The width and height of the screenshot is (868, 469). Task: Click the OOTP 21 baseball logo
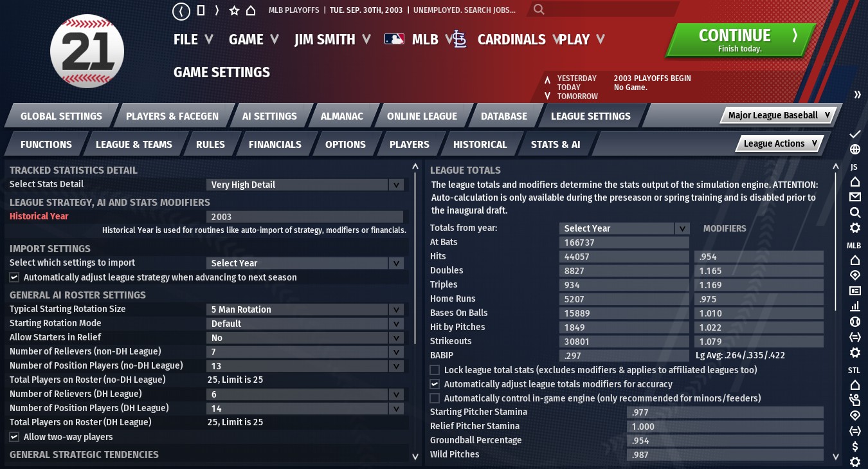[87, 51]
